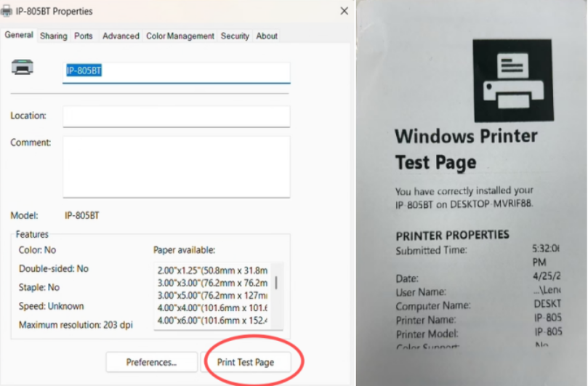Click the printer icon beside the name field
Image resolution: width=588 pixels, height=386 pixels.
pos(23,68)
